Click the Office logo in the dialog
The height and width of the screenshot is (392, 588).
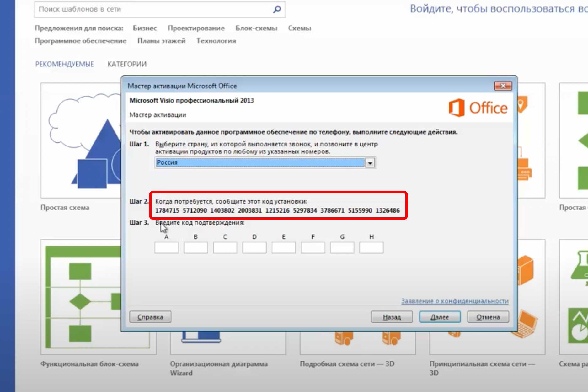click(478, 108)
